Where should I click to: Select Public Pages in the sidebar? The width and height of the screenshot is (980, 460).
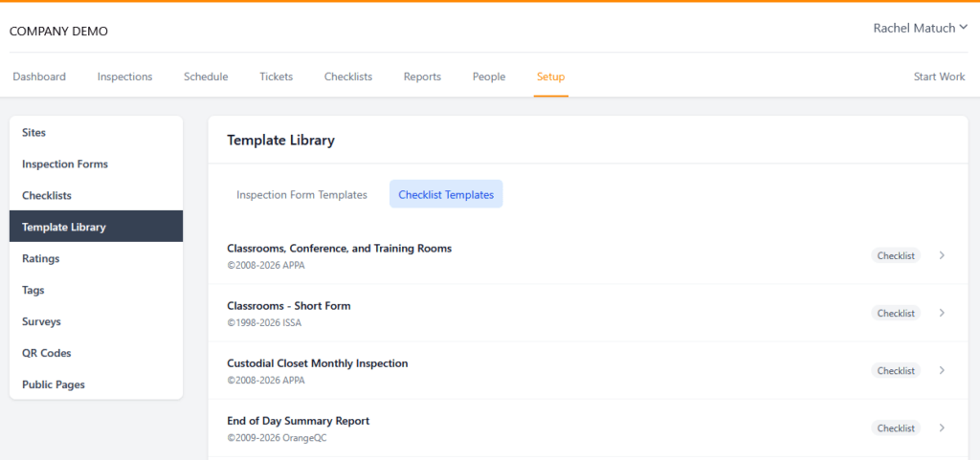pyautogui.click(x=54, y=384)
